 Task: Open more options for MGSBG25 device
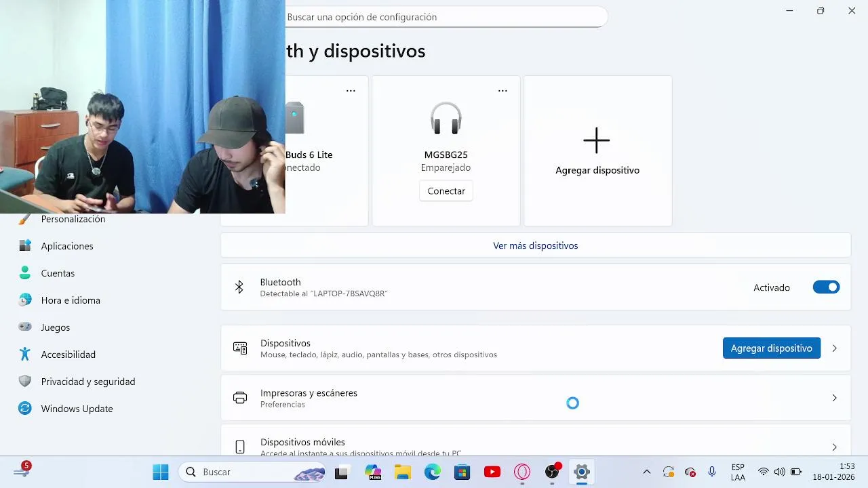tap(502, 90)
